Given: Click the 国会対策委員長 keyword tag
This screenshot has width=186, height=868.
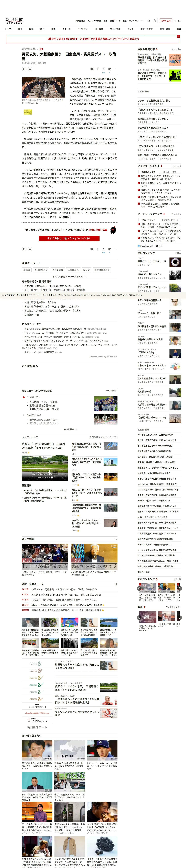Looking at the screenshot, I should (x=102, y=270).
